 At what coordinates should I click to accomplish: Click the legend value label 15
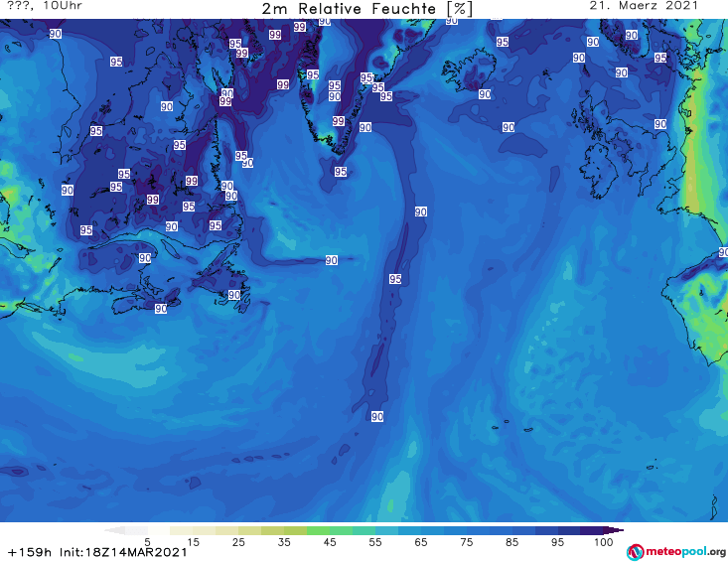(x=193, y=541)
